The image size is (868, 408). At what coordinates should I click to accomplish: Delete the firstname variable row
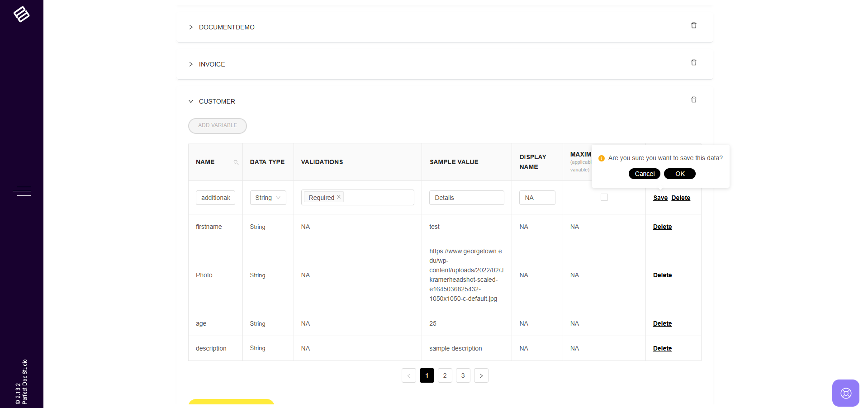[x=662, y=227]
